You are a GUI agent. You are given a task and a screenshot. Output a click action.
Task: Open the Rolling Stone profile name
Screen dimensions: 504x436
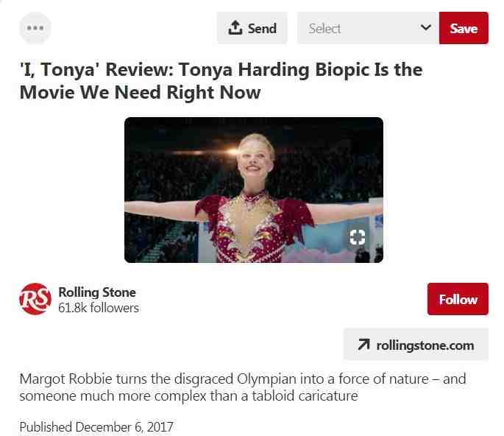tap(97, 292)
